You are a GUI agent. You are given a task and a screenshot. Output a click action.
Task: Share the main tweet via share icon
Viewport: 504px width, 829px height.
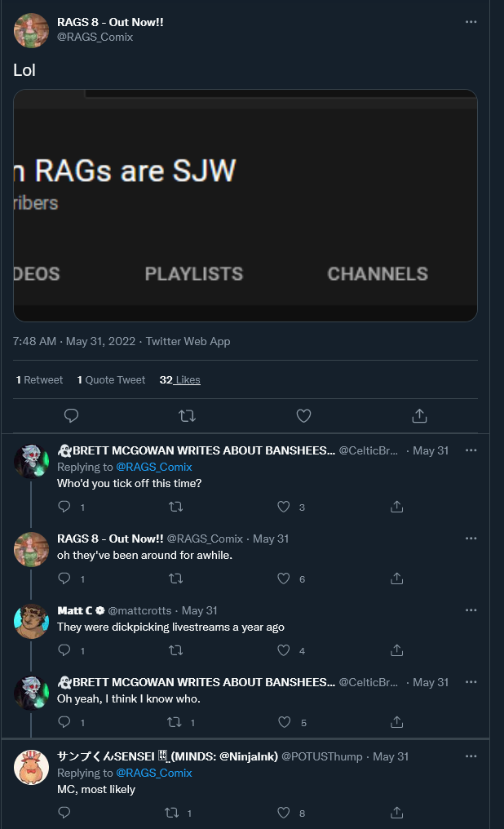(419, 415)
